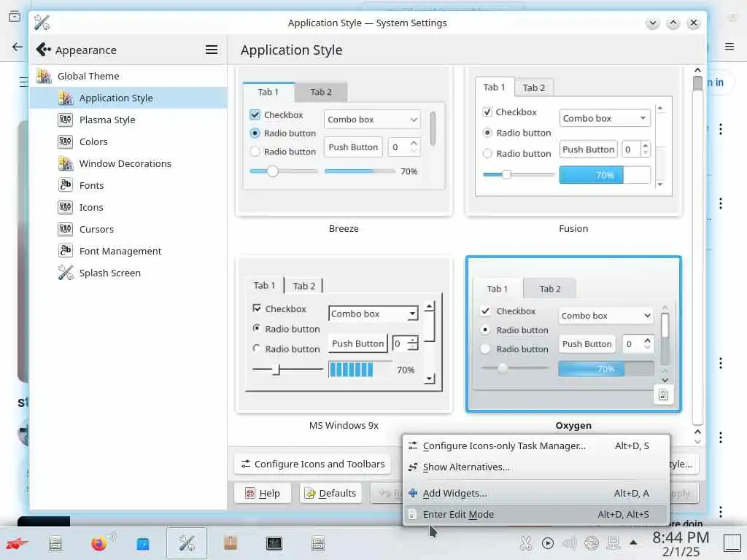Screen dimensions: 747x560
Task: Select the unselected Radio button in Breeze preview
Action: coord(255,152)
